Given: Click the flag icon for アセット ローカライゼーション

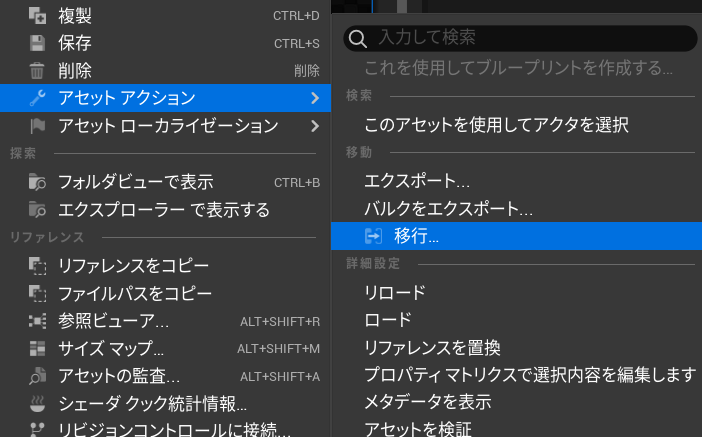Looking at the screenshot, I should coord(37,126).
